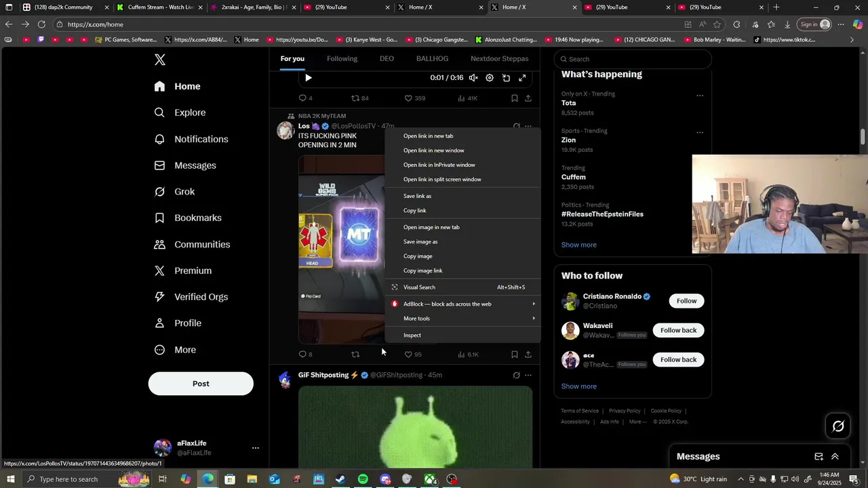The width and height of the screenshot is (868, 488).
Task: Click the X logo in sidebar
Action: (x=160, y=60)
